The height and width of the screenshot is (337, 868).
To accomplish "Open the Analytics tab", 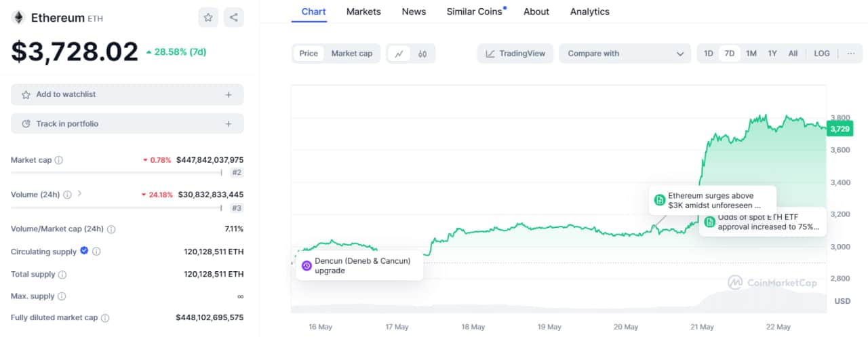I will click(590, 12).
